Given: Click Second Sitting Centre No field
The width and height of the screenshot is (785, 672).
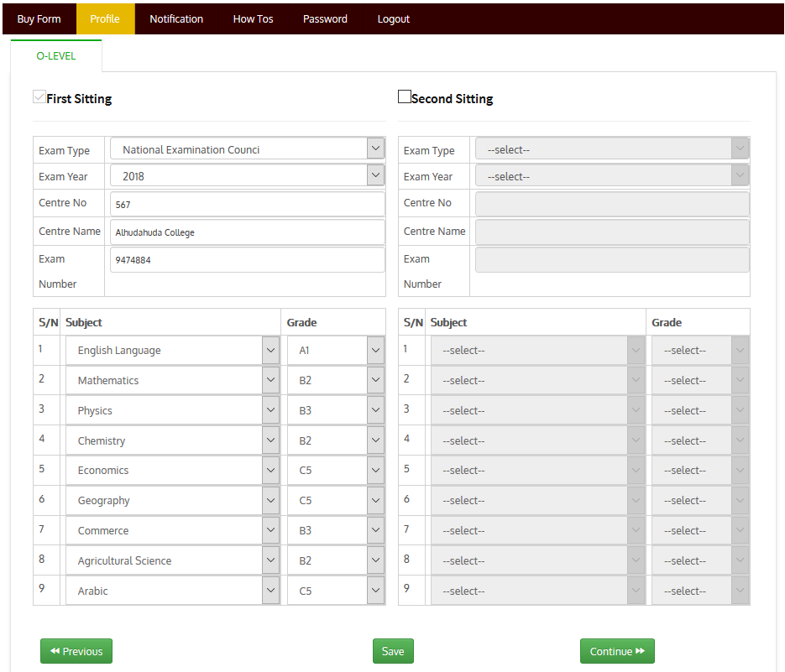Looking at the screenshot, I should pyautogui.click(x=612, y=204).
